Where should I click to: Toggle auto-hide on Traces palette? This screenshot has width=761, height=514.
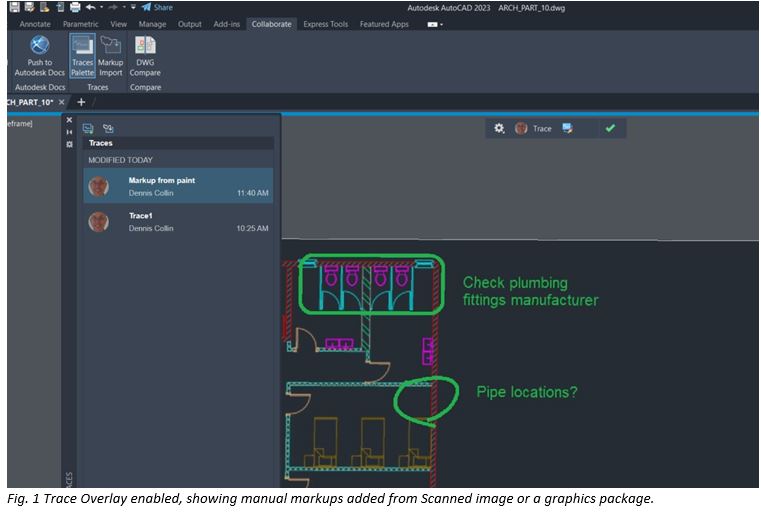click(x=69, y=132)
